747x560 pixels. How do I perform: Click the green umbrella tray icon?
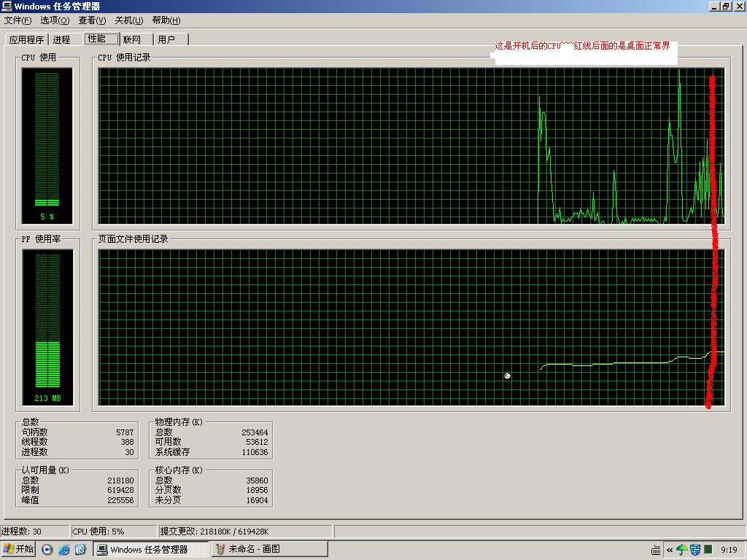(x=681, y=549)
